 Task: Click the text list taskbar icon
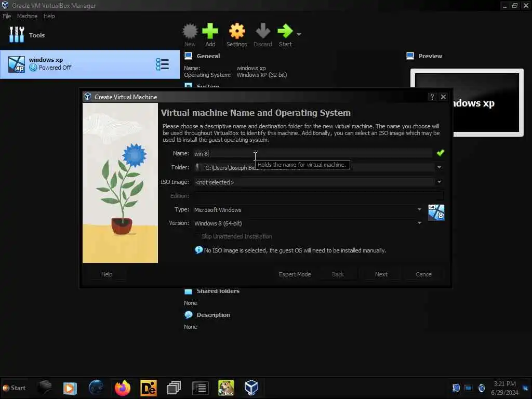tap(200, 388)
